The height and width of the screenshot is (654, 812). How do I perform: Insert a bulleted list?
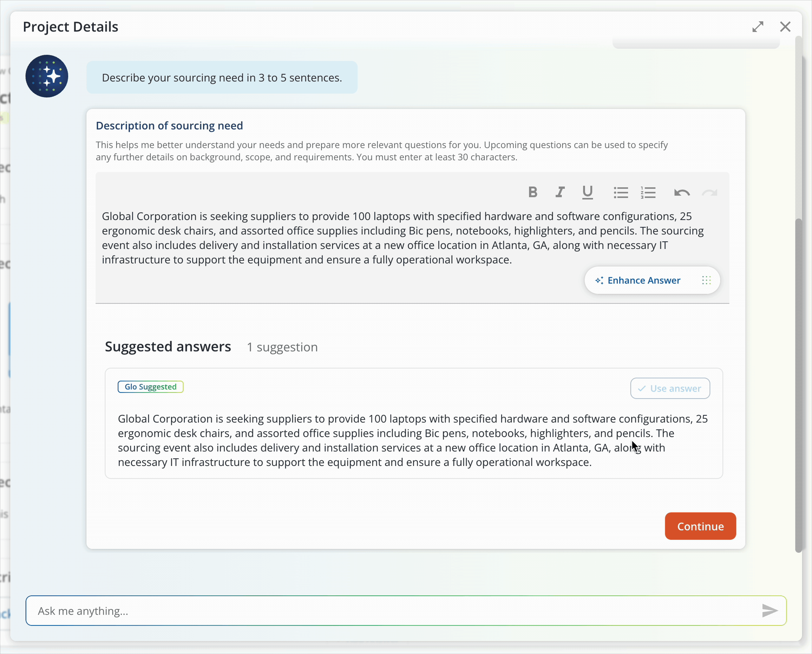tap(620, 192)
